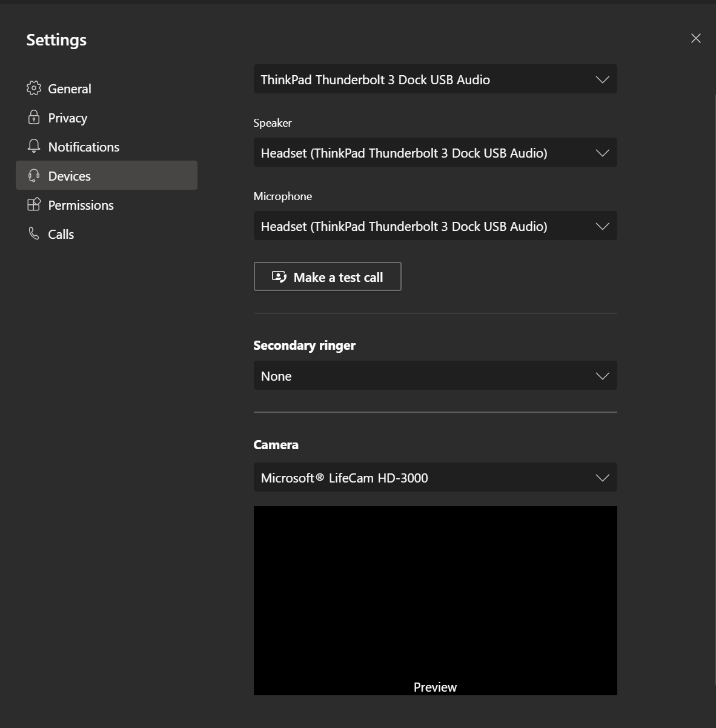
Task: Click the test call icon in button
Action: click(279, 276)
